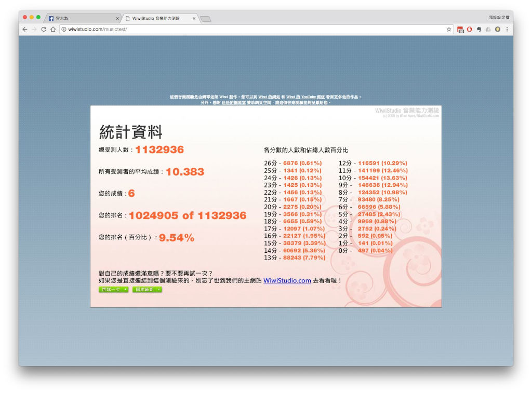Follow the Wiwi 的 YouTube 頻道 link
Screen dimensions: 532x393
(305, 97)
